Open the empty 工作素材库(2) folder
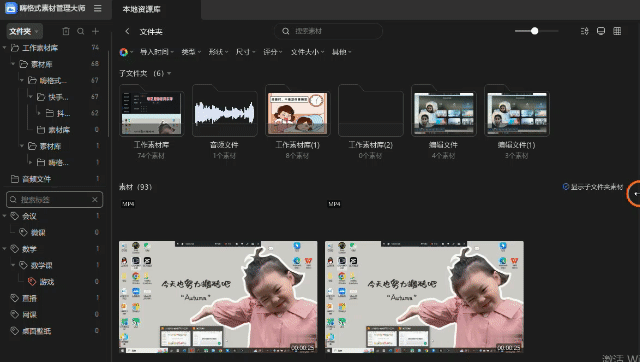 pyautogui.click(x=371, y=111)
